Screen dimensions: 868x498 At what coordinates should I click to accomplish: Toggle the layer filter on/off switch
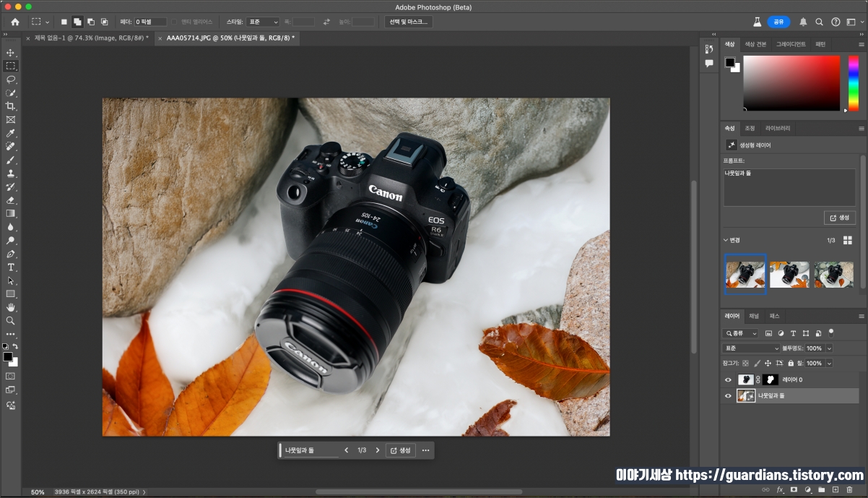831,332
